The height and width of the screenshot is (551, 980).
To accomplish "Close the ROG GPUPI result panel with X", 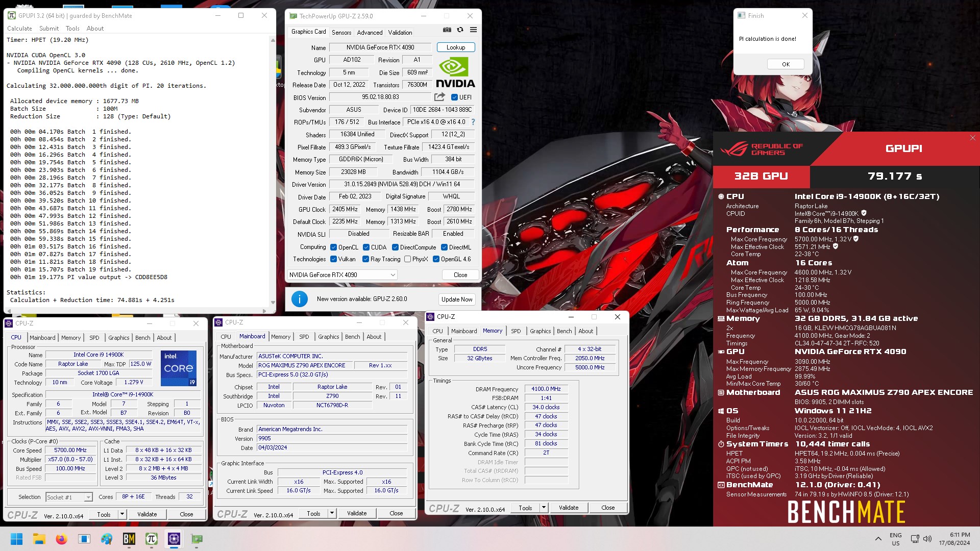I will (x=972, y=138).
